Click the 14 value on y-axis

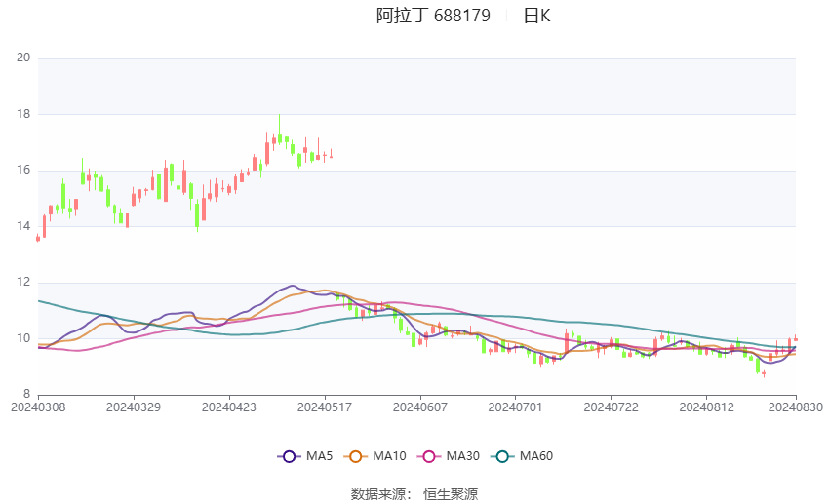click(23, 226)
